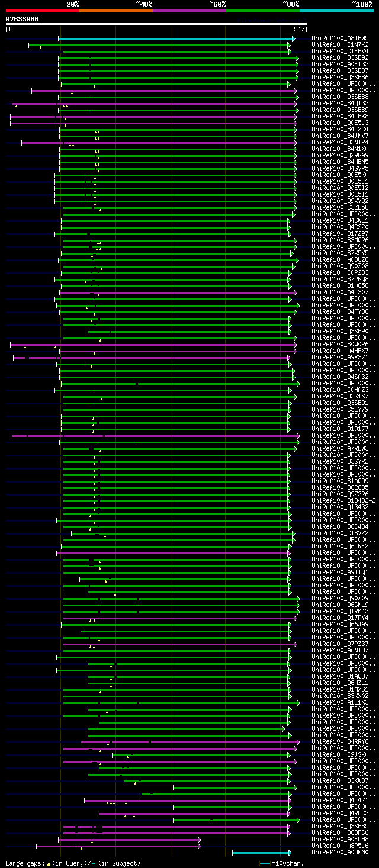
Task: Select the UniRef100_C0HAZ3 label
Action: pyautogui.click(x=340, y=390)
